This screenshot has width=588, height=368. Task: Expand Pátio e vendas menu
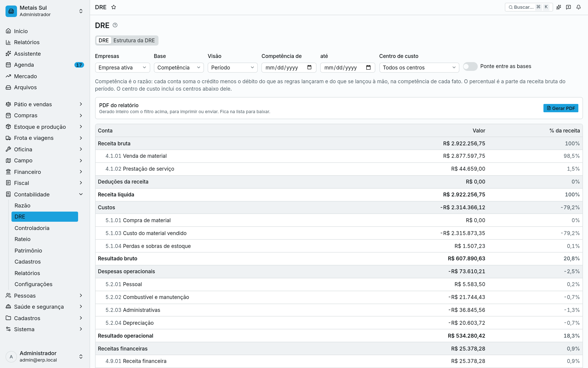pos(45,104)
